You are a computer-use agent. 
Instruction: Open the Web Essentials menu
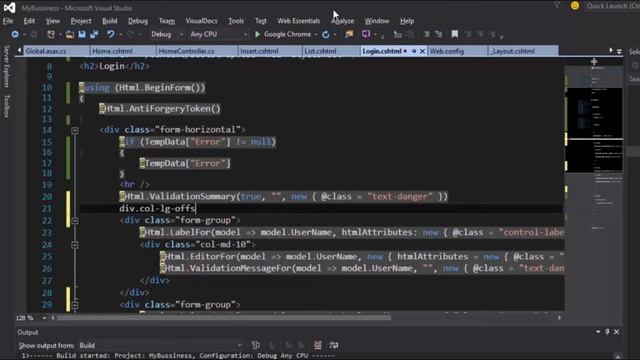click(x=299, y=21)
